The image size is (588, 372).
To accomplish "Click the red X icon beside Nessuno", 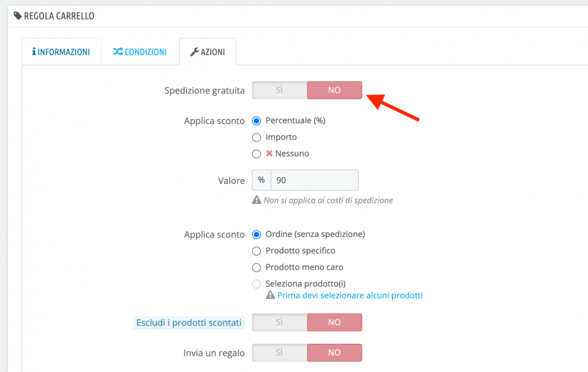I will [x=269, y=153].
